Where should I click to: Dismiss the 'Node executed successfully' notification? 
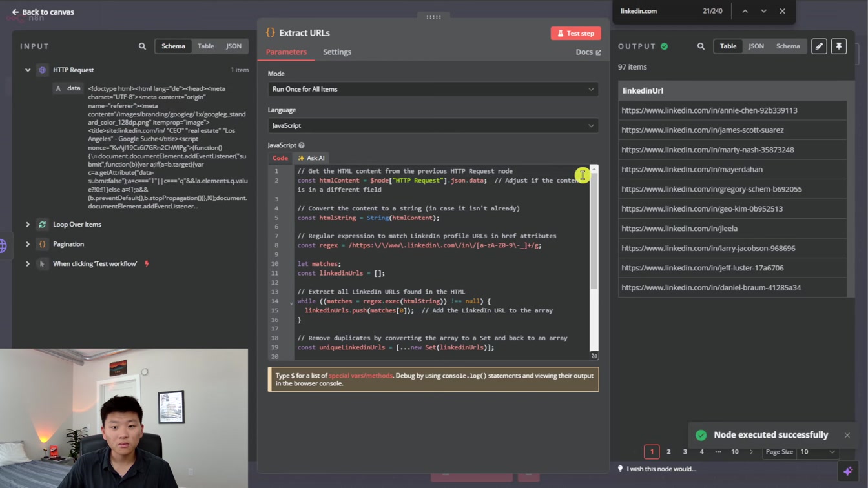847,435
